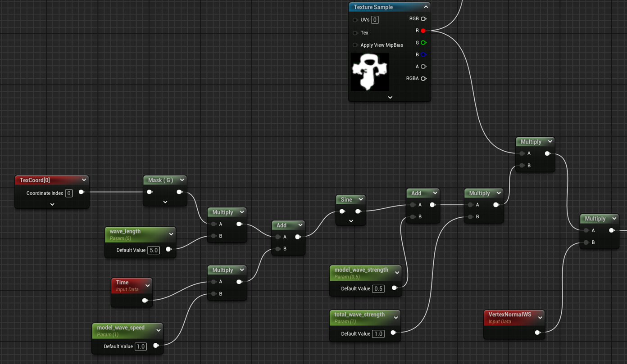Click the model_wave_speed output pin

tap(156, 346)
